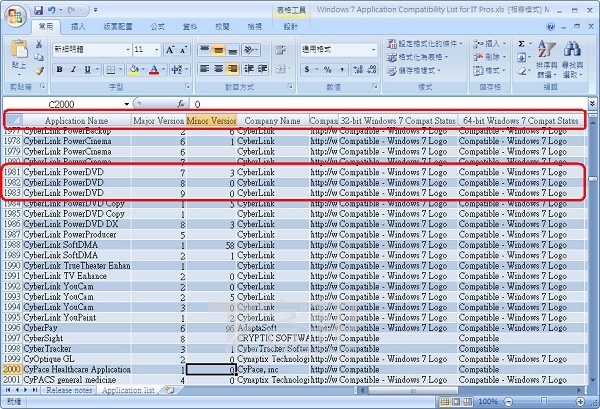The width and height of the screenshot is (600, 409).
Task: Open Cell Styles dropdown
Action: pyautogui.click(x=414, y=71)
